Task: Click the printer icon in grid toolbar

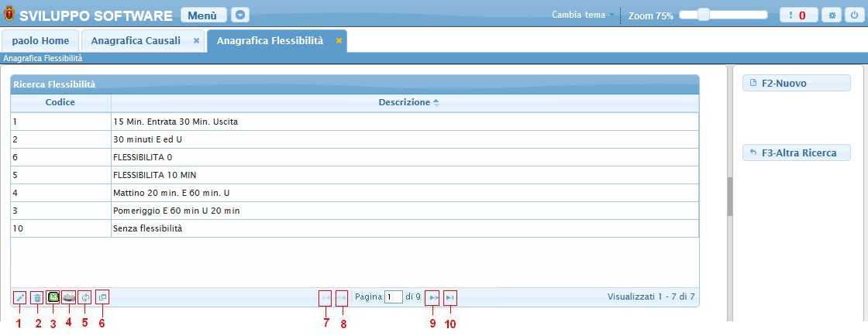Action: (69, 297)
